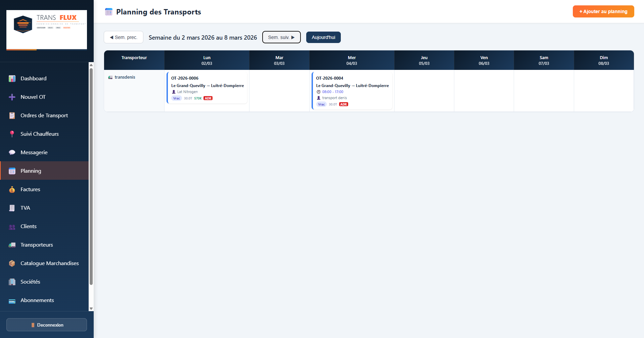Log out using the Deconnexion button
The width and height of the screenshot is (644, 338).
46,325
